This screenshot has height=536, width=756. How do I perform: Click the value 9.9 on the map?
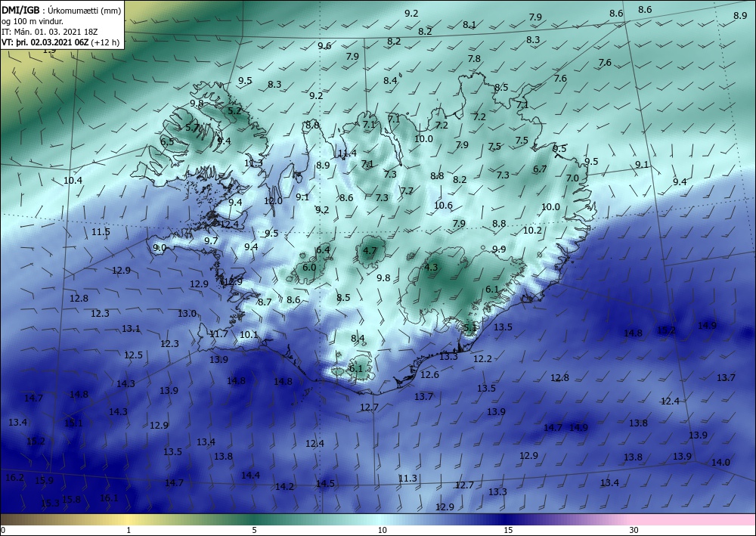pos(499,249)
